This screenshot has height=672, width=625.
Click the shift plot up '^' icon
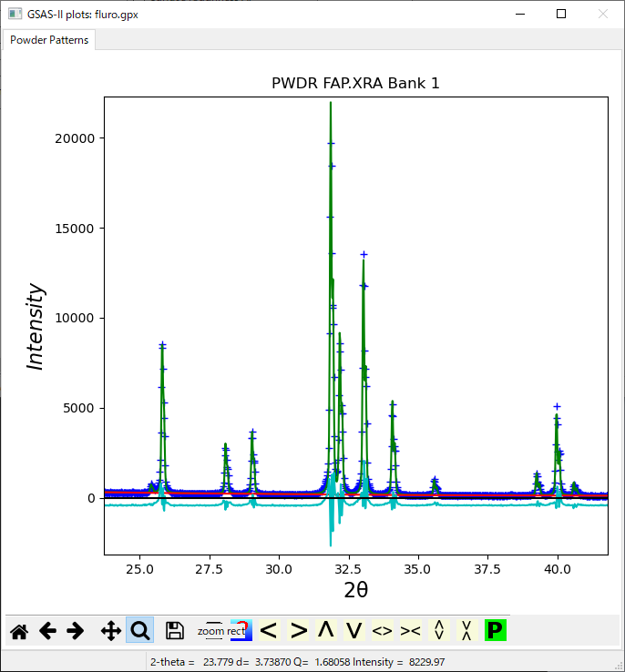325,630
